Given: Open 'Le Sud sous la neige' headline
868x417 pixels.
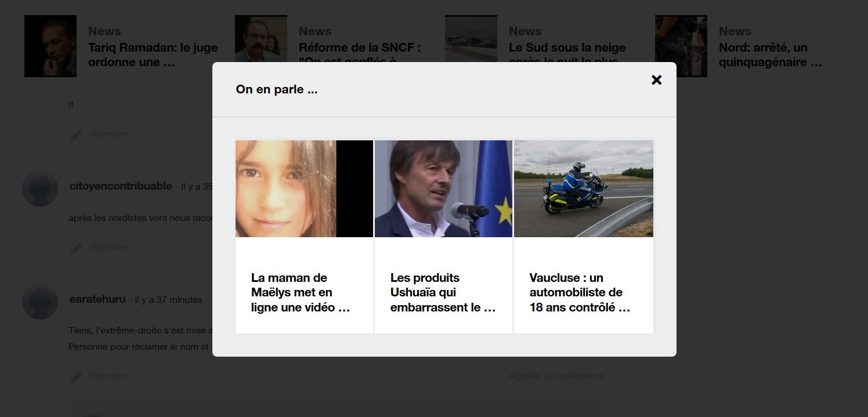Looking at the screenshot, I should (567, 51).
